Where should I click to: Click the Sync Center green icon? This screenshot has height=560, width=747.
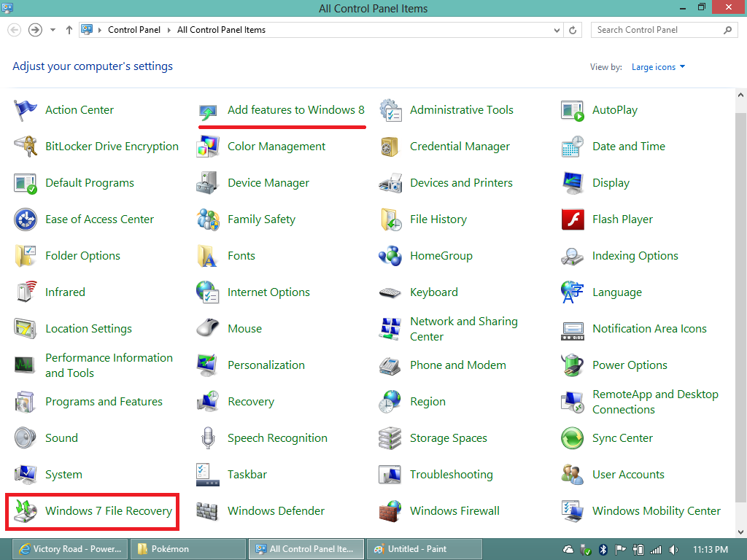coord(573,438)
